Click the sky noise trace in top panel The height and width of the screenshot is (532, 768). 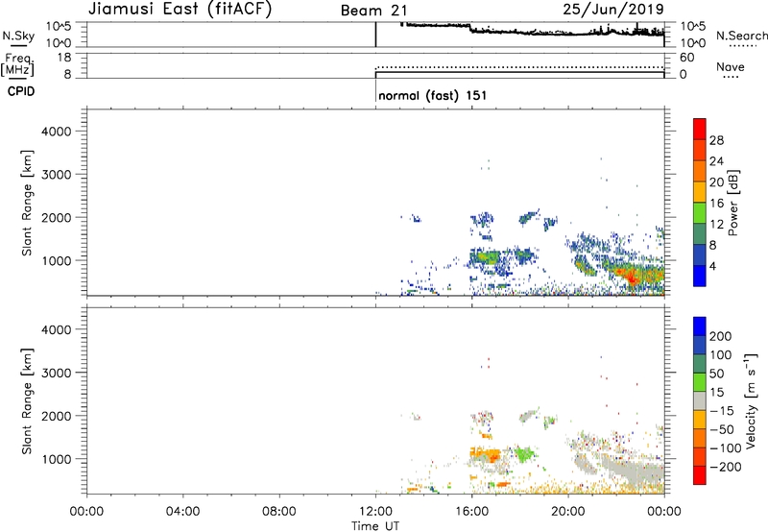(x=533, y=30)
